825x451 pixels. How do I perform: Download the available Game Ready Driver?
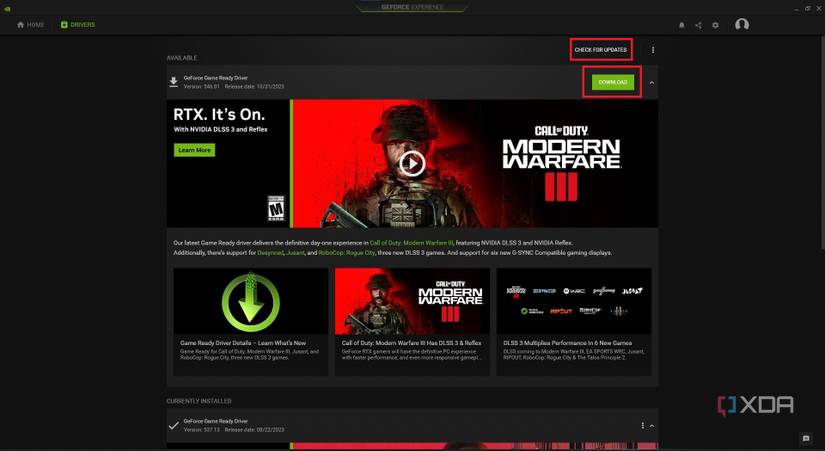click(612, 82)
